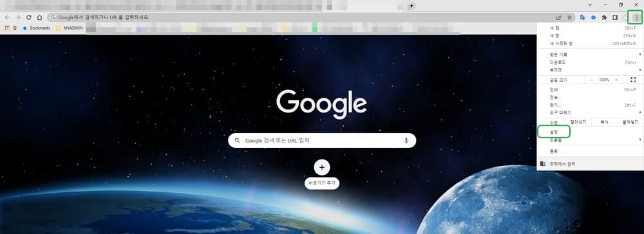This screenshot has height=234, width=644.
Task: Go to the home page icon
Action: click(39, 17)
